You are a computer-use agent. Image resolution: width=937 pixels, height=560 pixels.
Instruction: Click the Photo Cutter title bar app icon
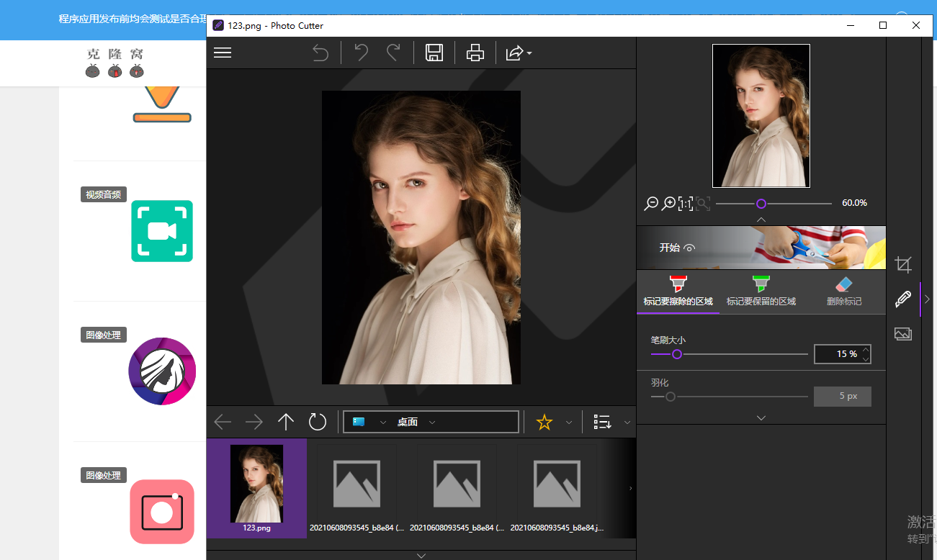(x=218, y=25)
